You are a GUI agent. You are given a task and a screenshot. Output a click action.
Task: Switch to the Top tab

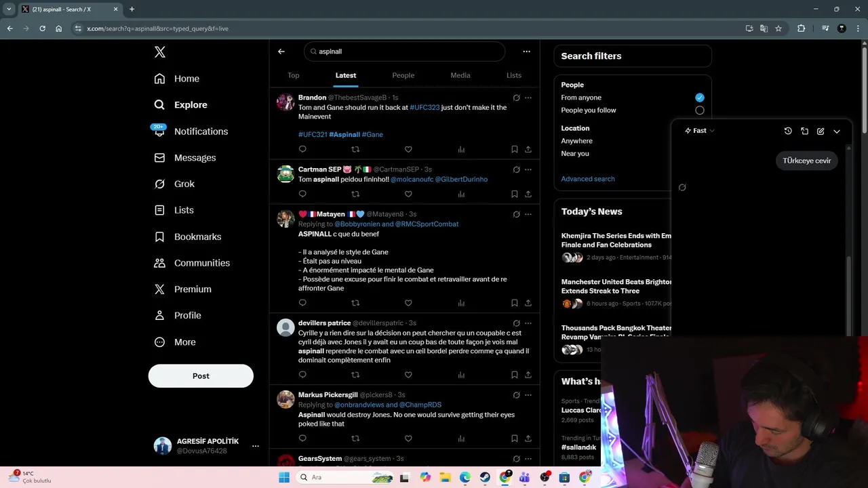(294, 75)
